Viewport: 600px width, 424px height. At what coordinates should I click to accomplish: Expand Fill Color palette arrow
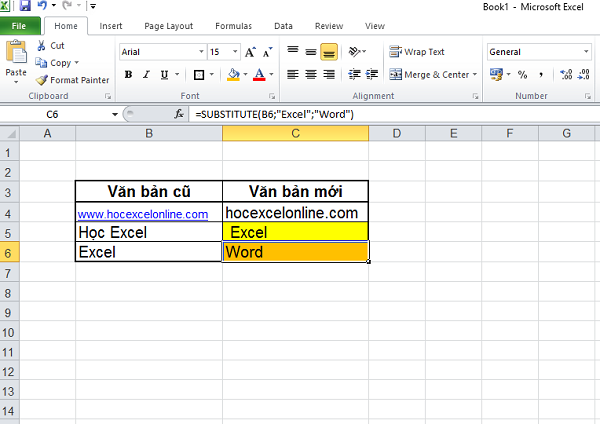(245, 75)
